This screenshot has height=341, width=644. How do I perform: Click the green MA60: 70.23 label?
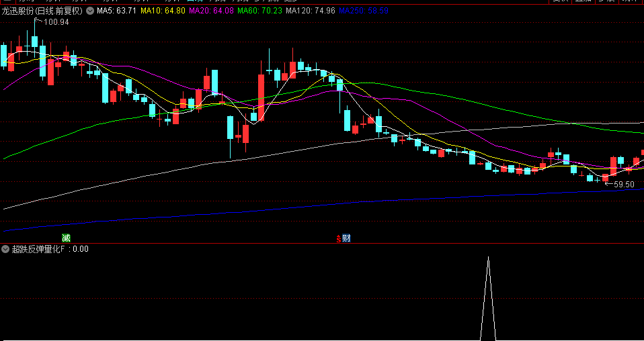pyautogui.click(x=260, y=11)
